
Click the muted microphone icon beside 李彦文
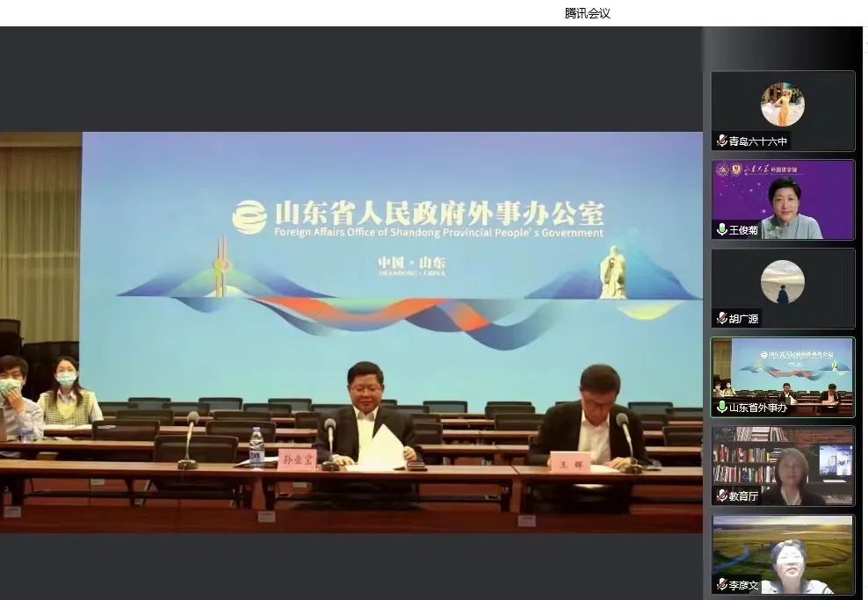coord(721,584)
